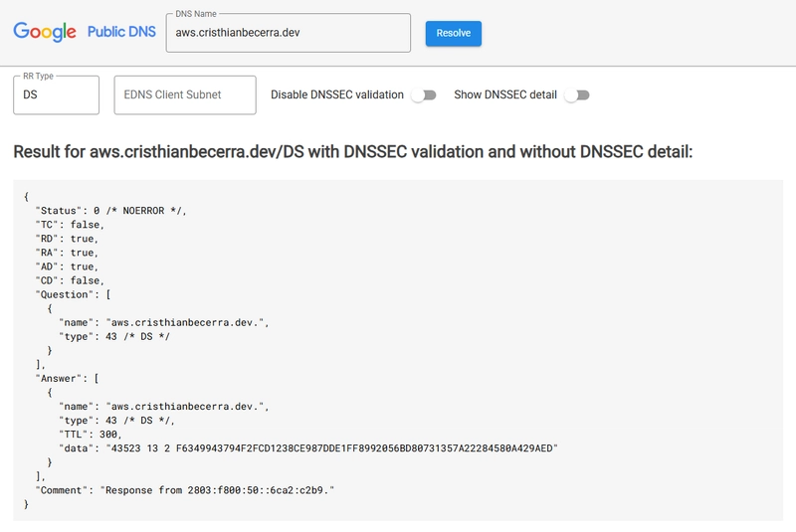796x532 pixels.
Task: Select the "TC": false line
Action: coord(70,225)
